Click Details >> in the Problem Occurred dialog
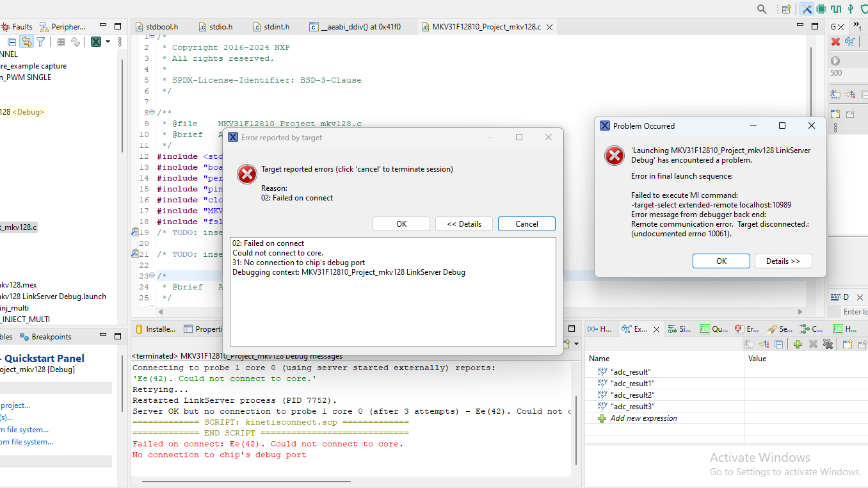 [x=783, y=261]
